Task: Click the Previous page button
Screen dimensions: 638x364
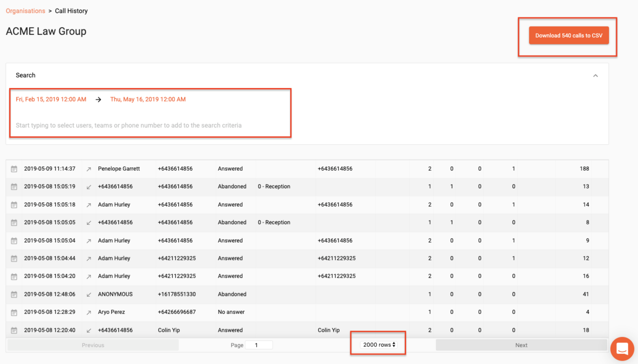Action: point(93,345)
